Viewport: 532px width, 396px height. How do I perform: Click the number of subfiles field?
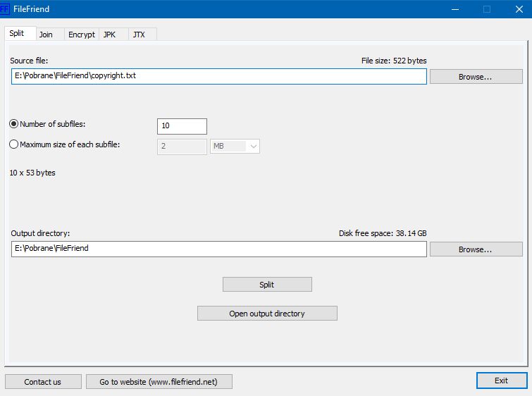(182, 126)
